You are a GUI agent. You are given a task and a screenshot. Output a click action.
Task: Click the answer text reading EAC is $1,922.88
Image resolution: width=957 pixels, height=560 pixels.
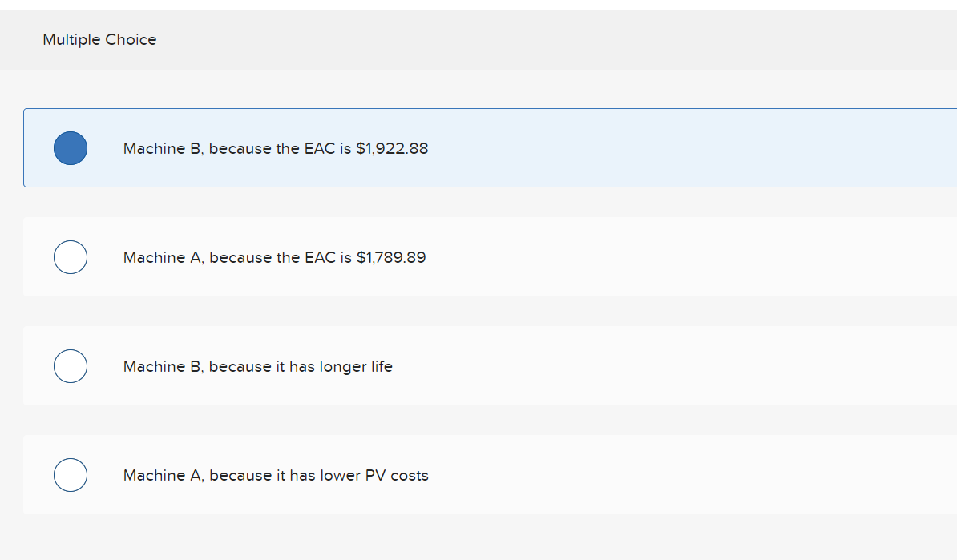[275, 148]
